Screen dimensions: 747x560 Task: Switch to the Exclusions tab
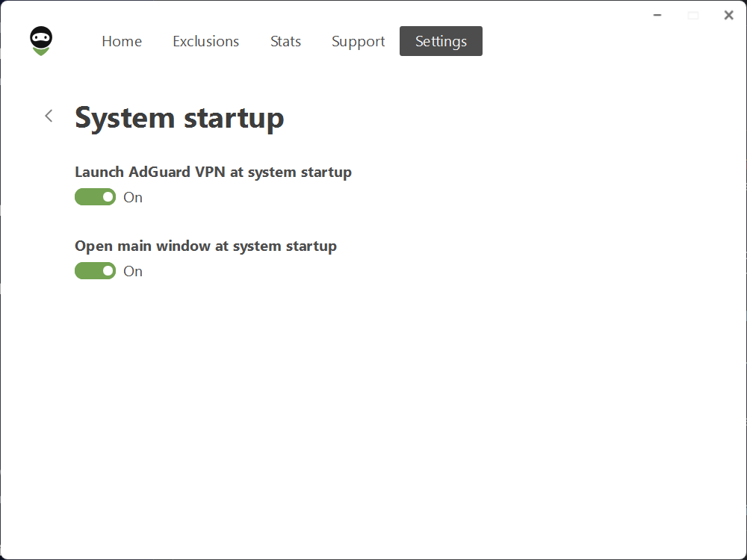[206, 41]
